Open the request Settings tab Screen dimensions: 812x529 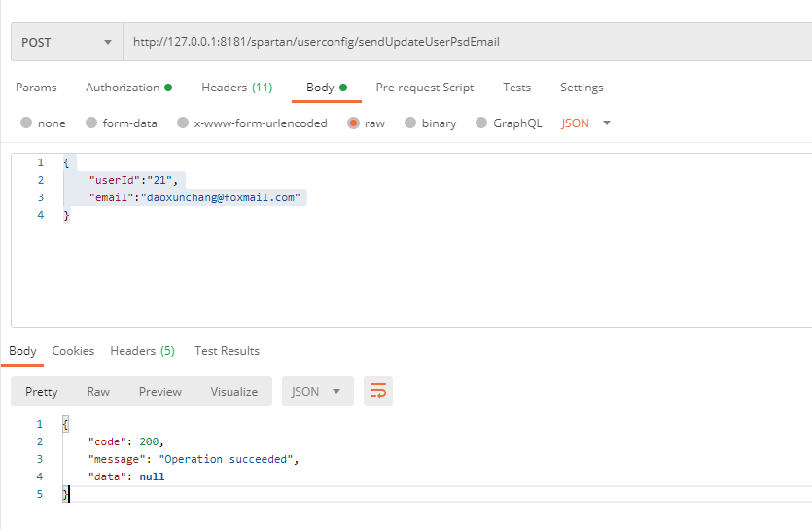(582, 88)
